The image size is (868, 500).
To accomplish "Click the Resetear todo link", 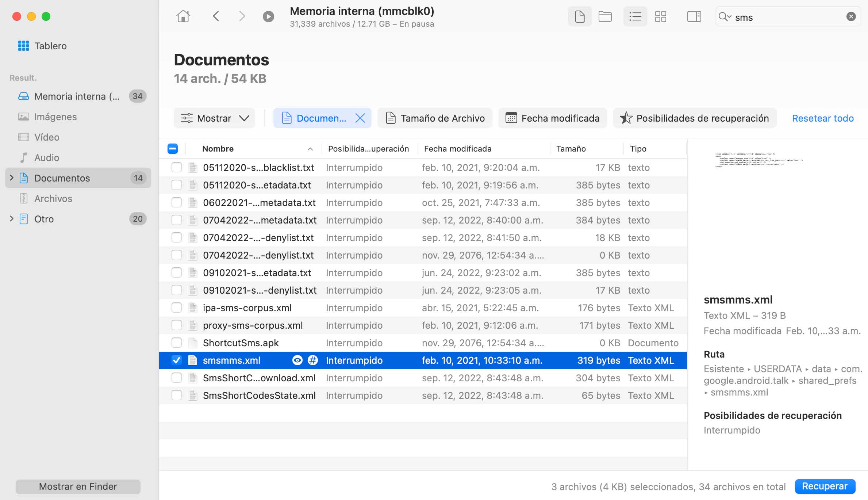I will pyautogui.click(x=823, y=118).
